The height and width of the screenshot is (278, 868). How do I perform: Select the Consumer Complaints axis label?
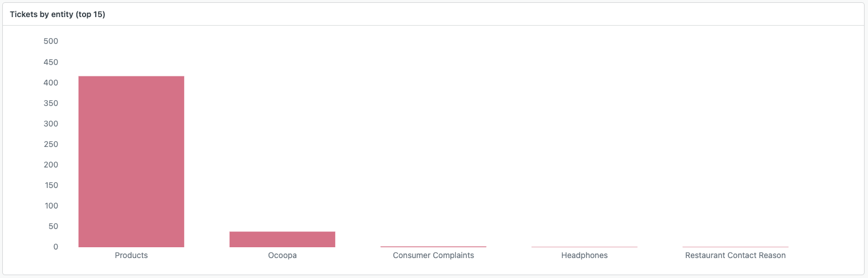[x=433, y=256]
